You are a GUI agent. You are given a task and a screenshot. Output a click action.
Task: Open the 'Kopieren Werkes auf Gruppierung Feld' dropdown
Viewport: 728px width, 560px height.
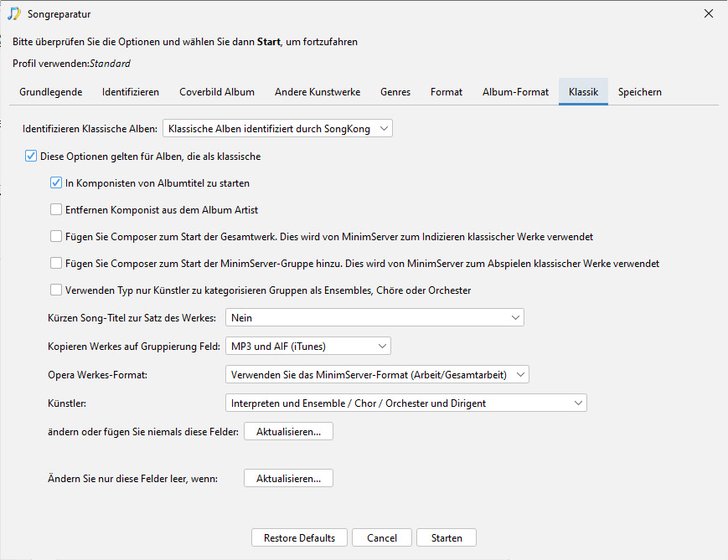tap(307, 346)
